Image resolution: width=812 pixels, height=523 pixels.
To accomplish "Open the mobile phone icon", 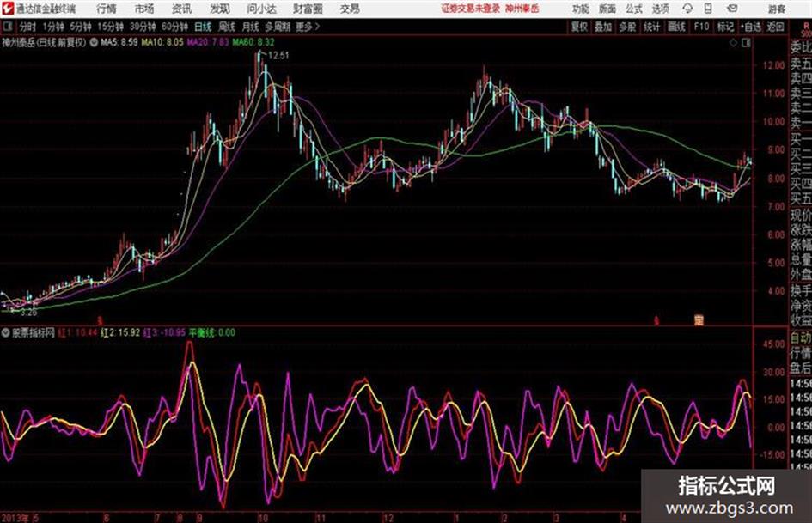I will pos(708,9).
